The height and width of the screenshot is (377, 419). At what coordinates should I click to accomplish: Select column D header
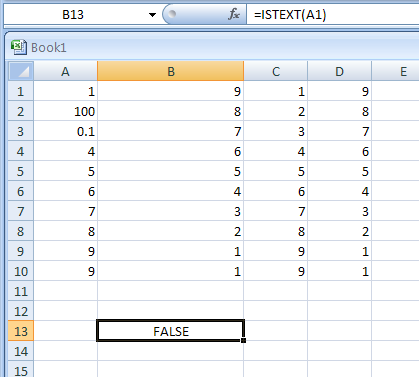339,71
